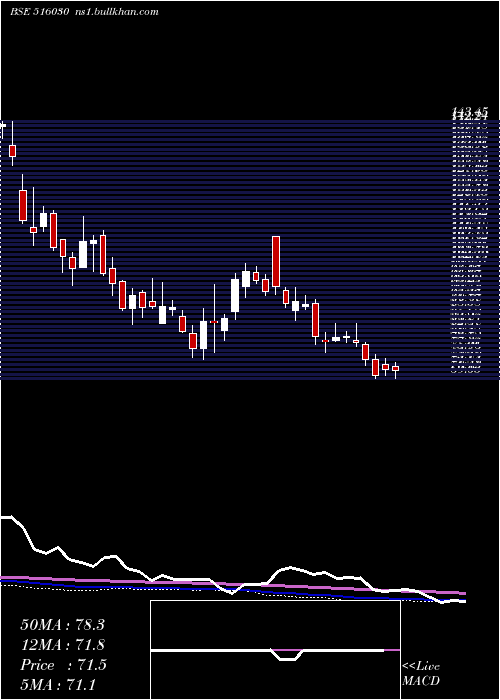The image size is (500, 700).
Task: Click the tallest red candlestick mid-chart
Action: coord(276,262)
